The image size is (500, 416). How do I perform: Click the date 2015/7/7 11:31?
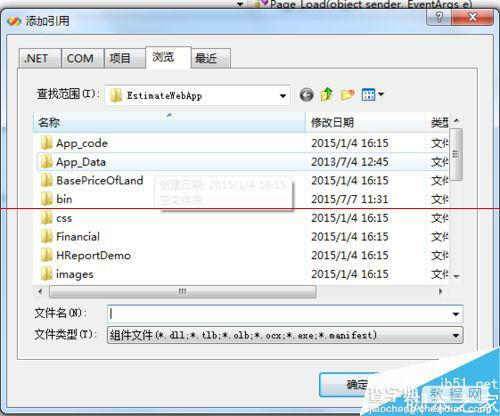350,199
